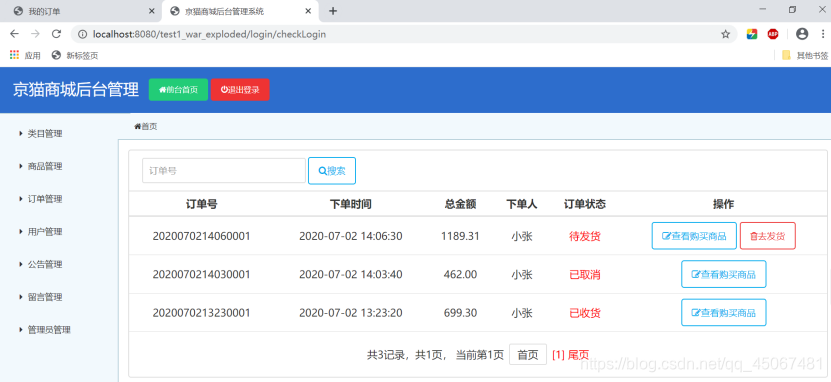Open the ABP ad blocker extension
831x382 pixels.
773,34
